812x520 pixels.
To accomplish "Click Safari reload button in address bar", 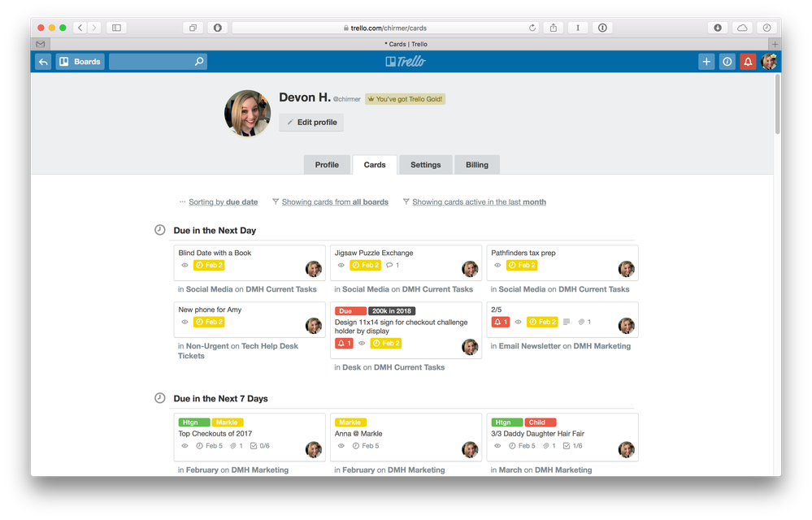I will click(532, 28).
